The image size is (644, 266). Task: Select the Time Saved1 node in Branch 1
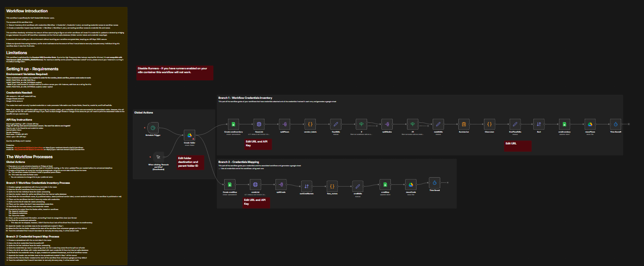[x=616, y=124]
